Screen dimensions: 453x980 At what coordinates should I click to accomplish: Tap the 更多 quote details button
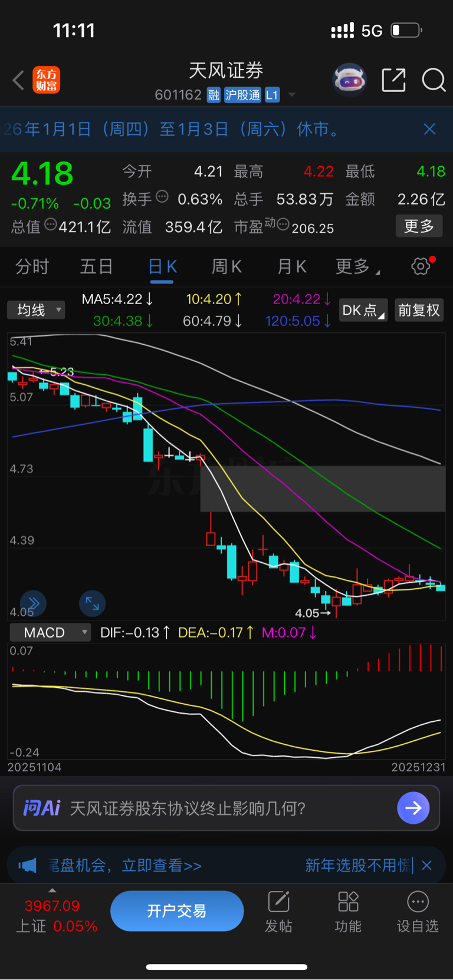tap(419, 226)
